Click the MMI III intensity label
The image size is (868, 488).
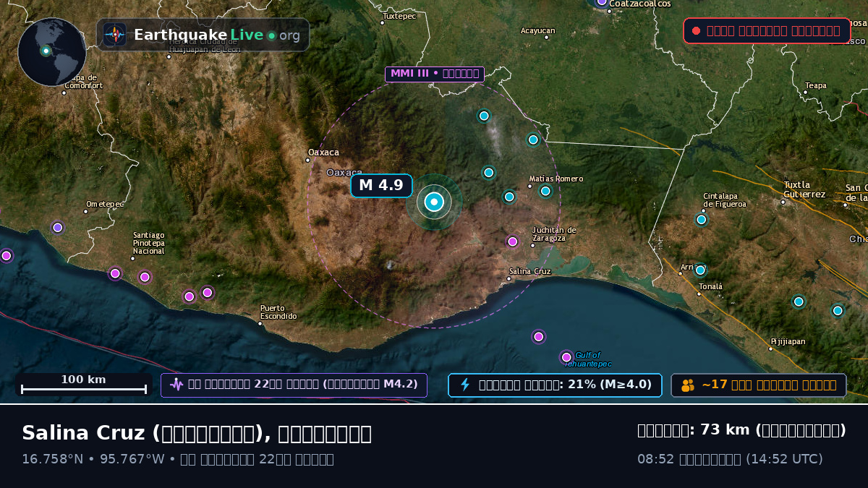(435, 74)
